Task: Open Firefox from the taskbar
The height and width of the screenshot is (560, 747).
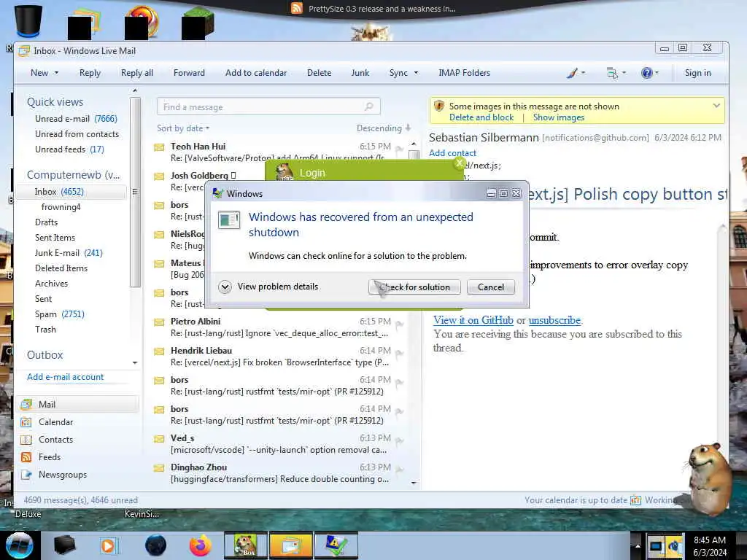Action: 201,545
